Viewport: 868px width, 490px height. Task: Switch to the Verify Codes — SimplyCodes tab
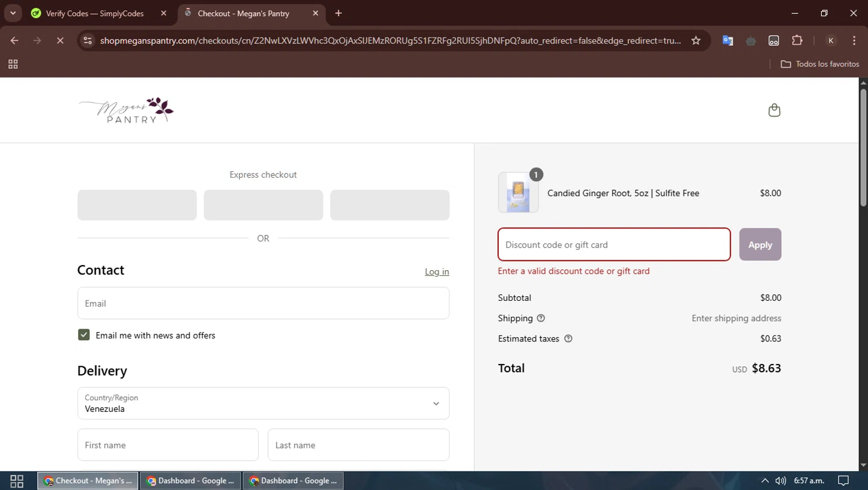[96, 13]
